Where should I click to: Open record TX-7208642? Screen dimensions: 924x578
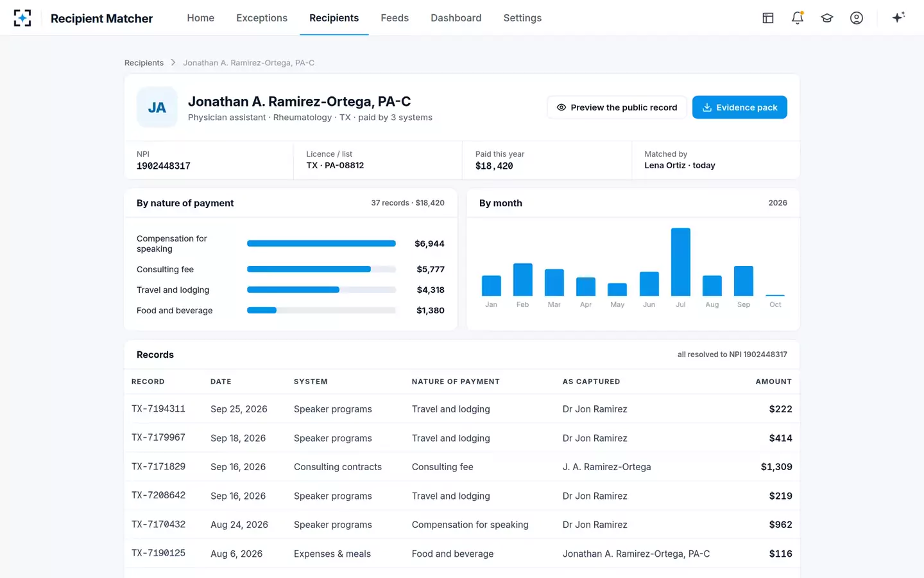pos(158,495)
